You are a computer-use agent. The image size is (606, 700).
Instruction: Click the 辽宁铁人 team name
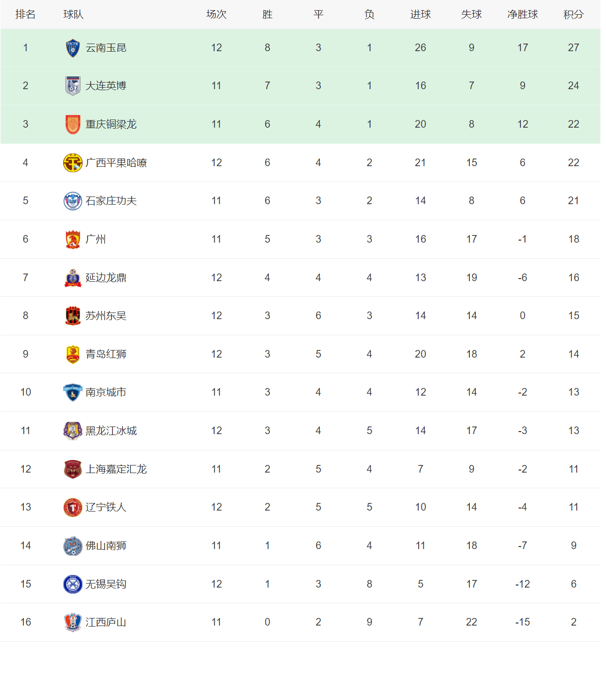click(x=106, y=508)
